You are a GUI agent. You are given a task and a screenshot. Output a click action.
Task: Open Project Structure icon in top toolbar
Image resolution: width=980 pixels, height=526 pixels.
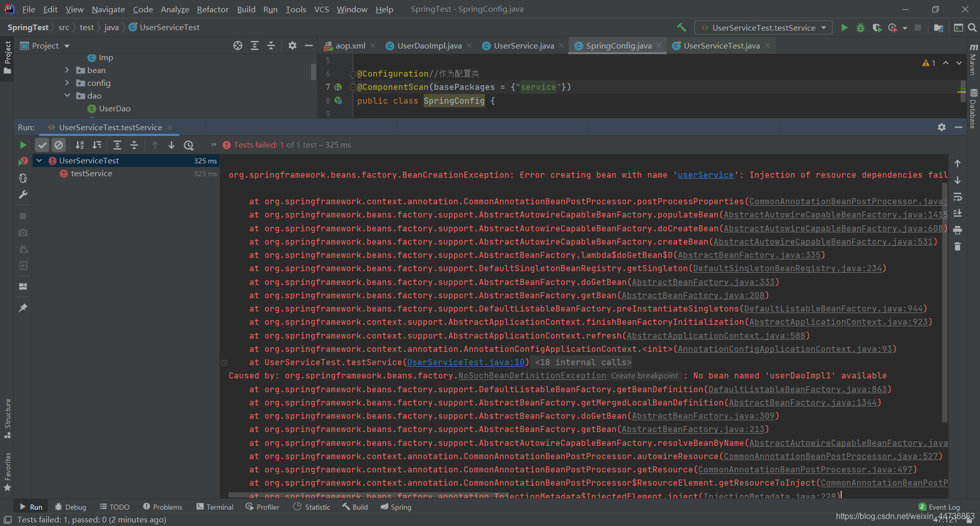(x=938, y=28)
